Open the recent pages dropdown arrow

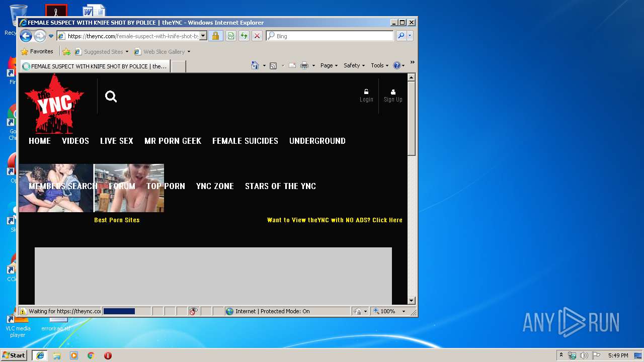(51, 36)
